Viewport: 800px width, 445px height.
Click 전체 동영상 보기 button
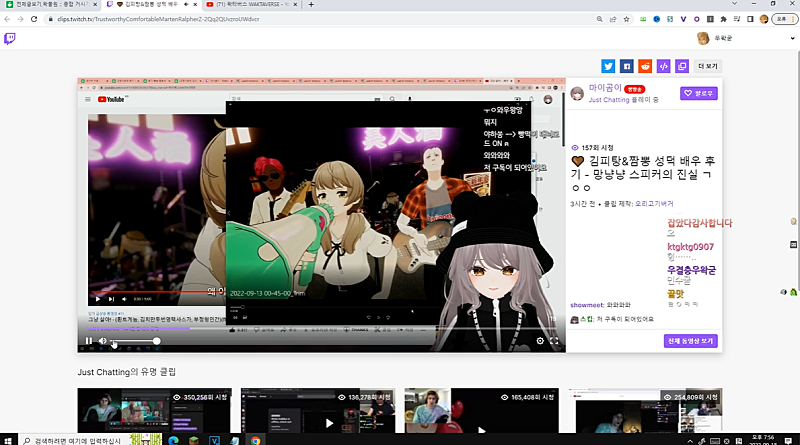coord(690,341)
